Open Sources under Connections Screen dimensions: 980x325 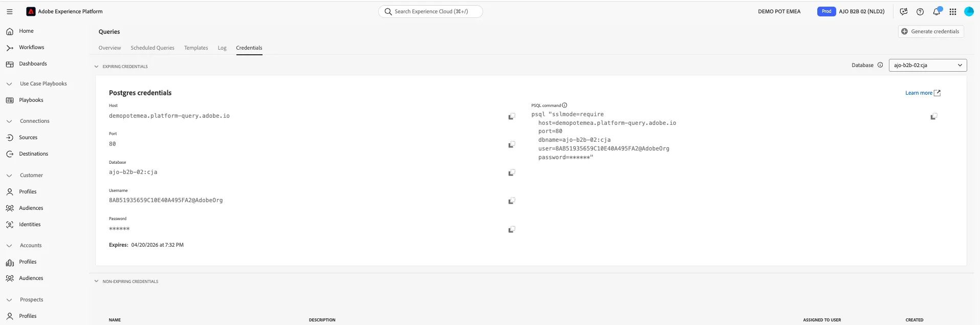[x=28, y=138]
